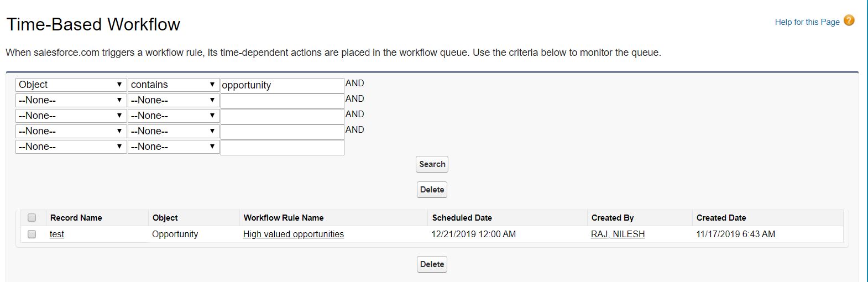This screenshot has height=282, width=868.
Task: Open RAJ, NILESH user link
Action: pyautogui.click(x=618, y=234)
